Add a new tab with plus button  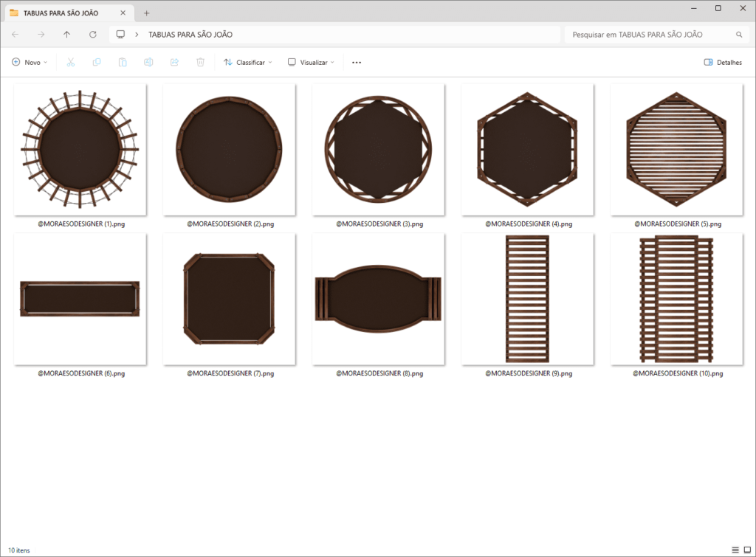(147, 13)
